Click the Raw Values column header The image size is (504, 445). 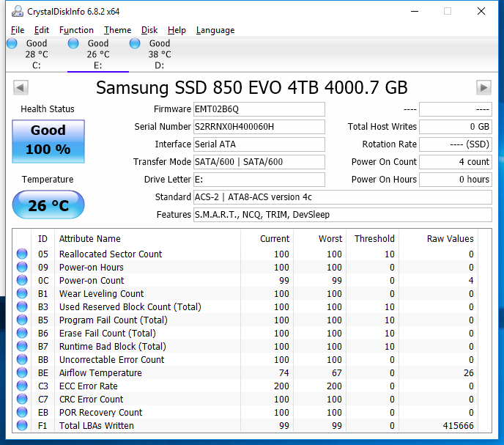click(450, 238)
